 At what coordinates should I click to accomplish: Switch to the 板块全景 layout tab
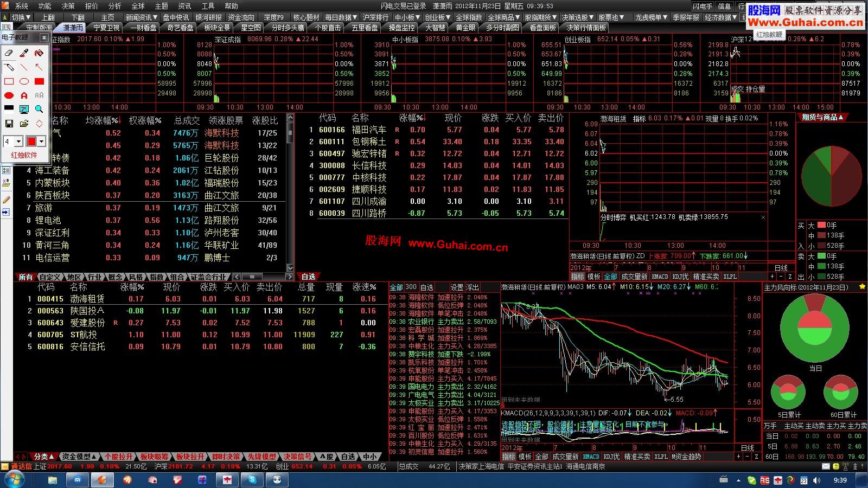coord(217,28)
